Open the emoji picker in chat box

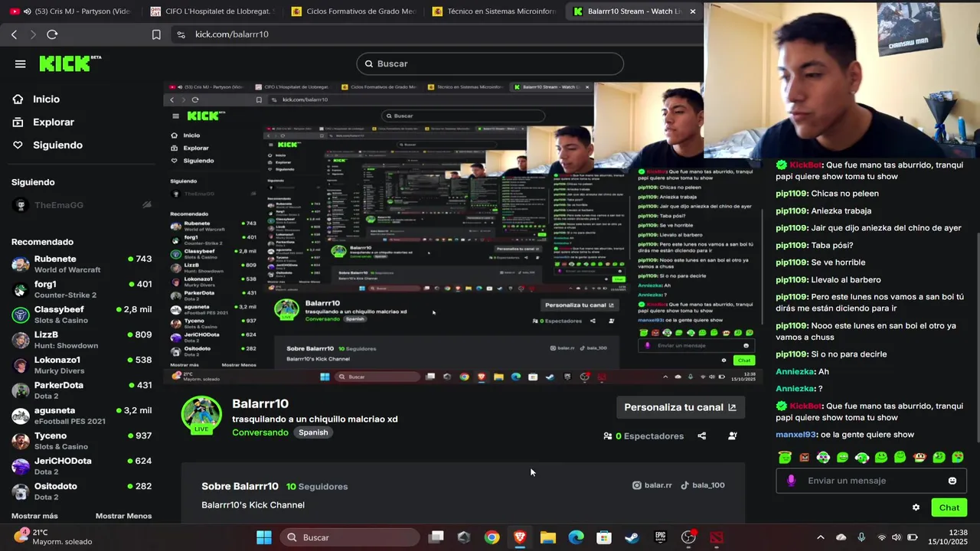[x=952, y=481]
